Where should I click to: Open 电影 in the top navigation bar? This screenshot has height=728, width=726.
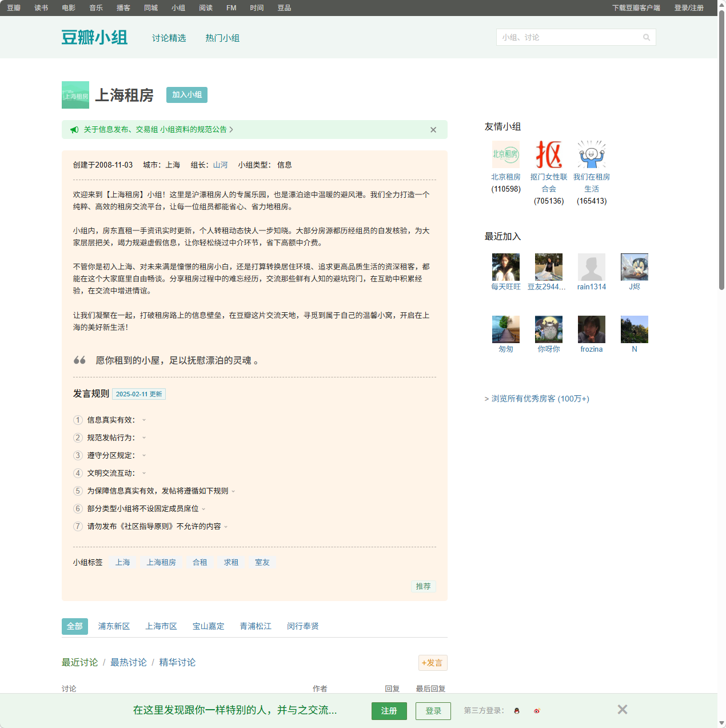[68, 7]
